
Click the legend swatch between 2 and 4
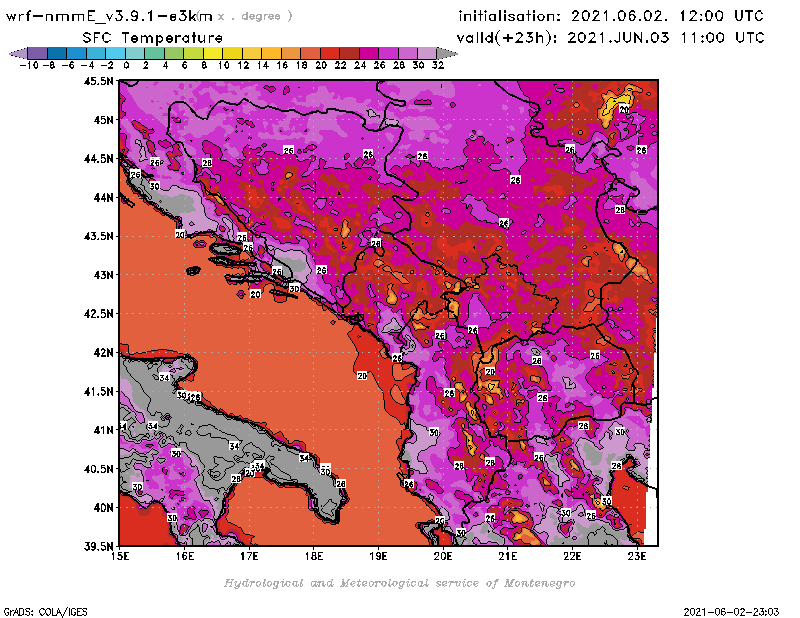tap(155, 53)
